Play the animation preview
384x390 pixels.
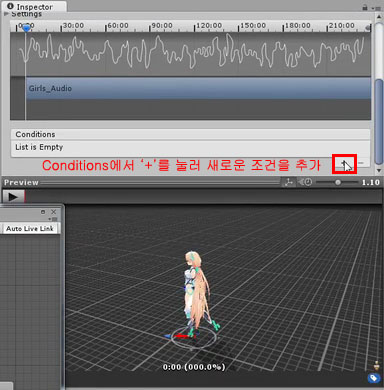click(13, 197)
